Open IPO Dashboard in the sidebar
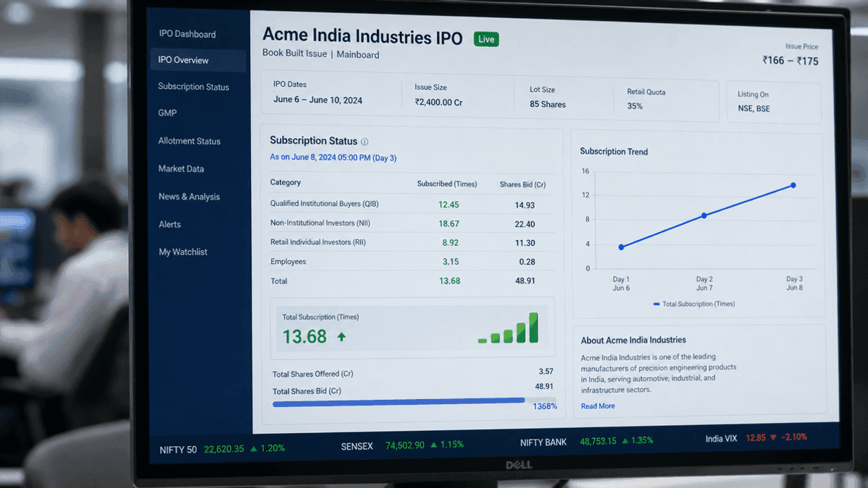This screenshot has height=488, width=868. point(187,34)
